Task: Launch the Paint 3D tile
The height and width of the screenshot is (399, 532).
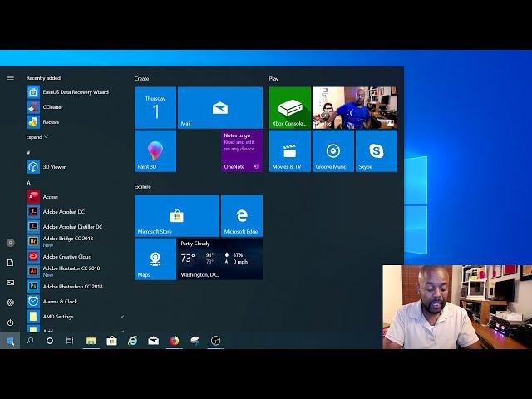Action: click(155, 151)
